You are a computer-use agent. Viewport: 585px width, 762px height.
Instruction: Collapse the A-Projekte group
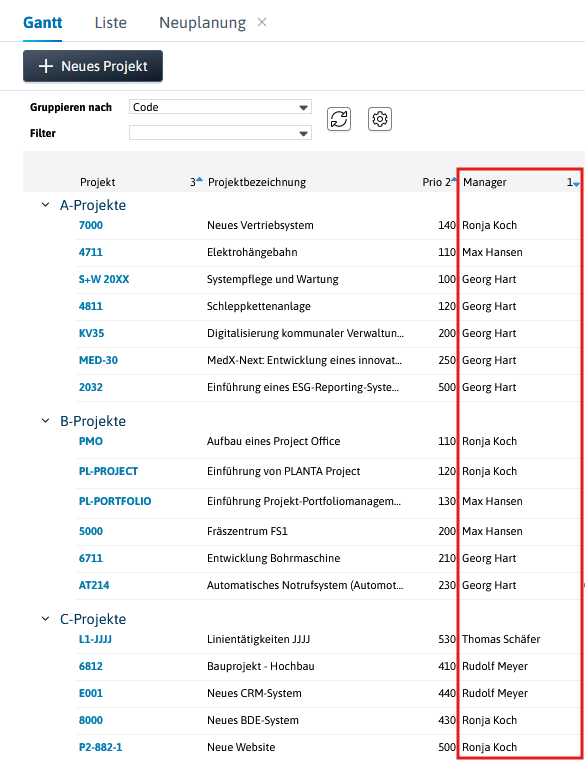click(x=45, y=205)
